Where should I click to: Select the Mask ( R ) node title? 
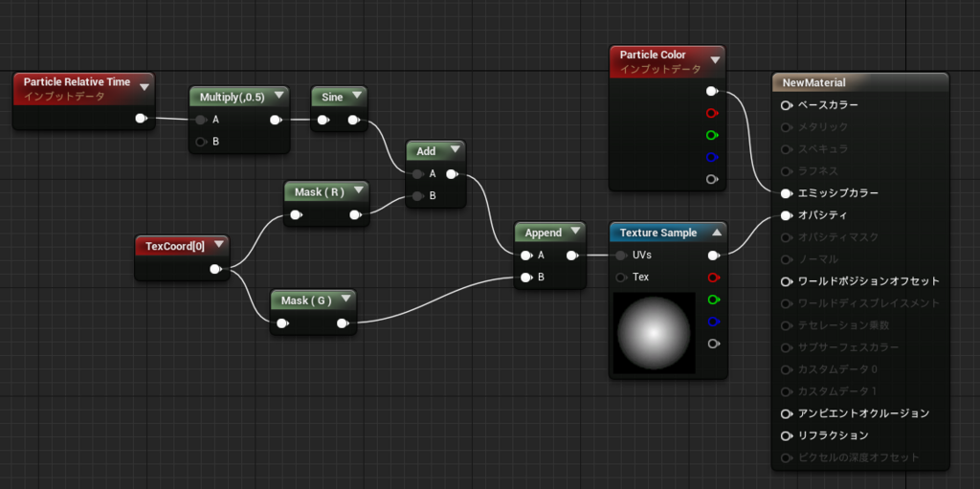pyautogui.click(x=320, y=192)
